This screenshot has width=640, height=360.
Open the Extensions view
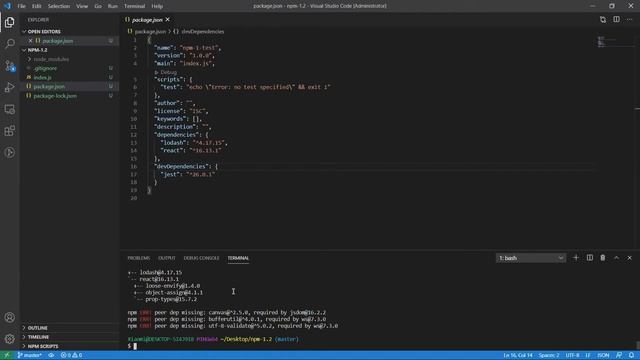(10, 131)
